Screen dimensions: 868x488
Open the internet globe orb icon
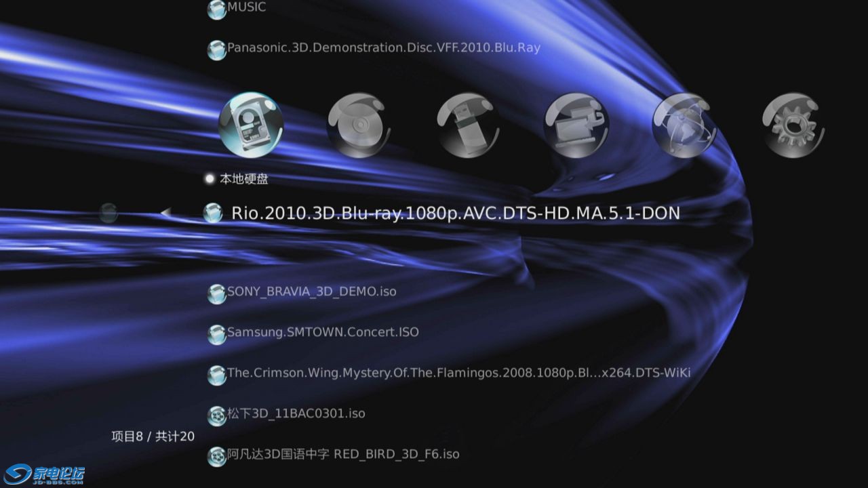point(685,125)
